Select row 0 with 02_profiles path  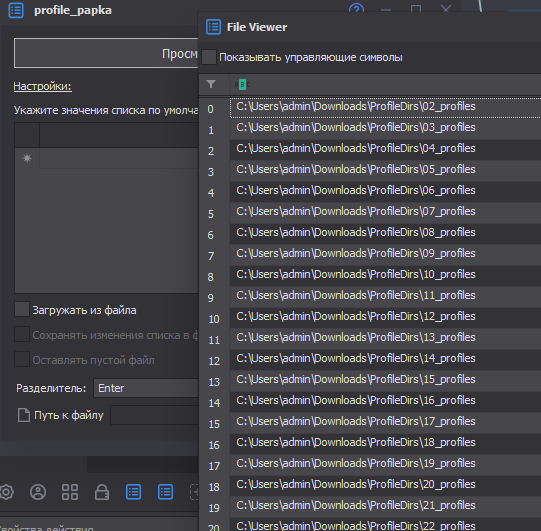(x=385, y=108)
